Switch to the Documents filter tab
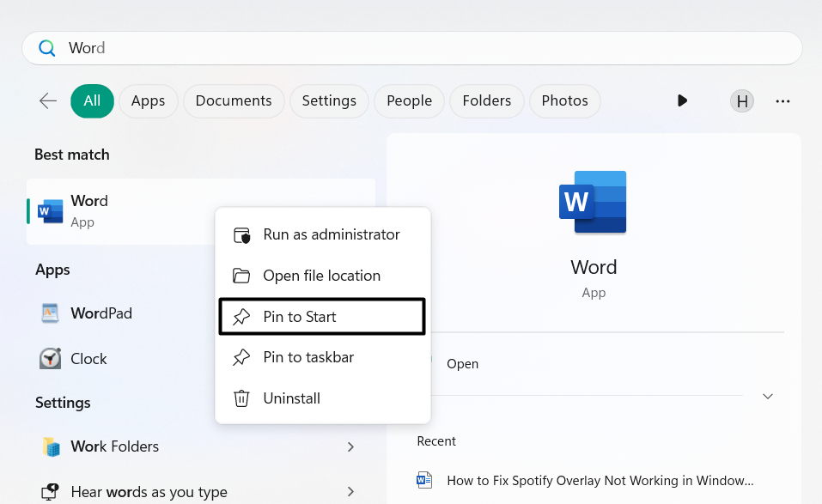This screenshot has width=822, height=504. [233, 101]
